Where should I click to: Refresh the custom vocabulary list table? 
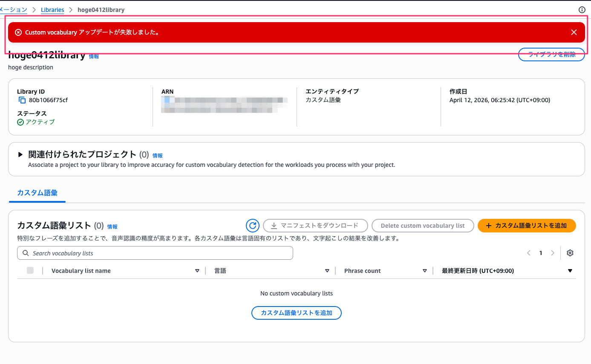pyautogui.click(x=252, y=226)
